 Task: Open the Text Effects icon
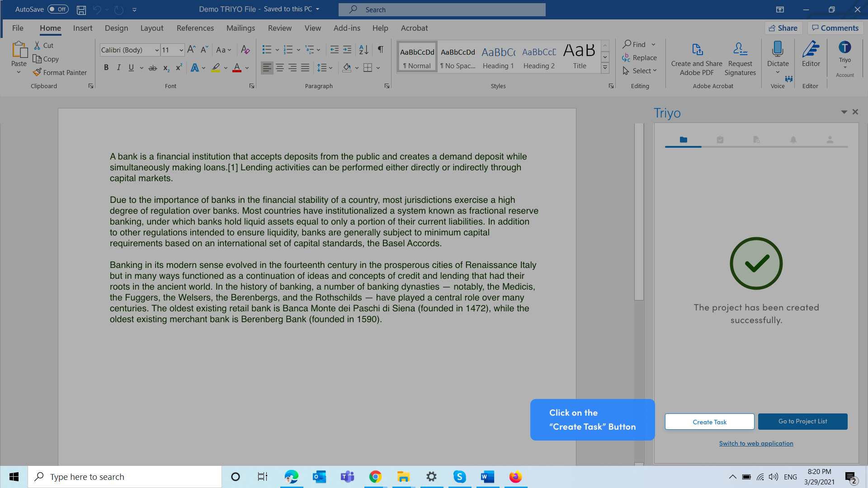(x=194, y=68)
